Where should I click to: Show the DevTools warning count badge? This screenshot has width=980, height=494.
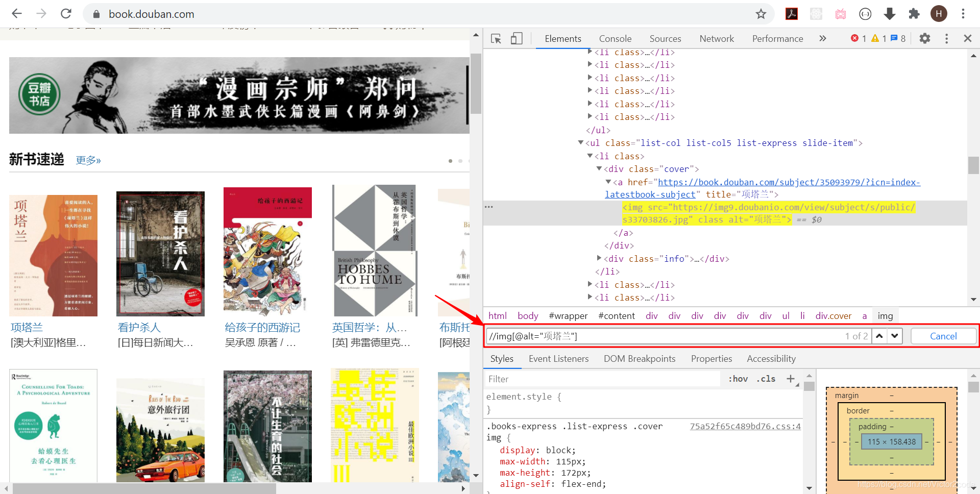[879, 39]
